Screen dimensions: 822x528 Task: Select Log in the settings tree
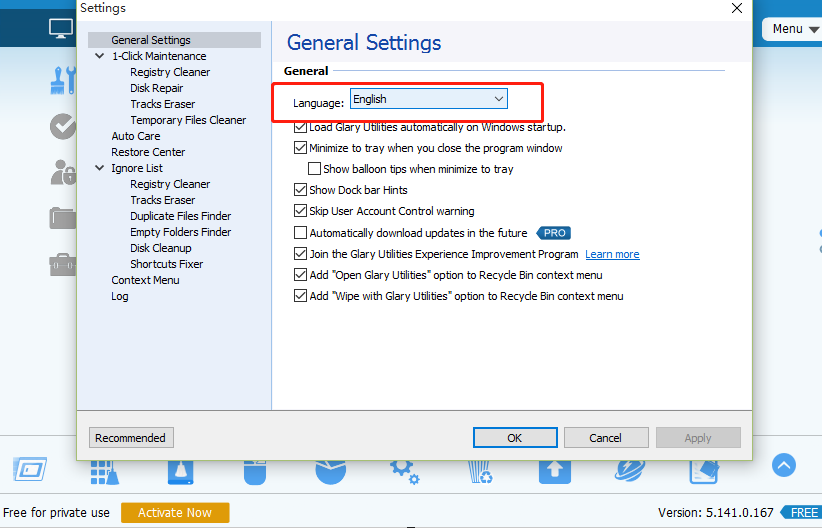(x=120, y=296)
